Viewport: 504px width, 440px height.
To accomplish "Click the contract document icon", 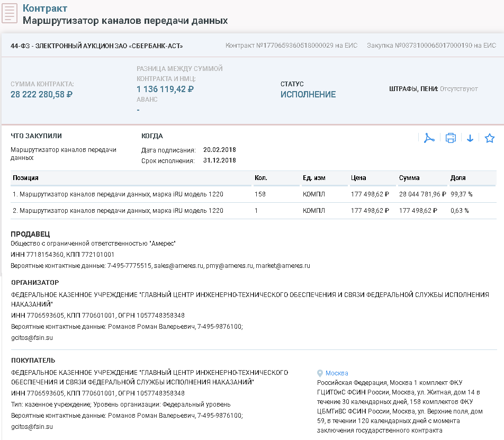I will [x=10, y=13].
